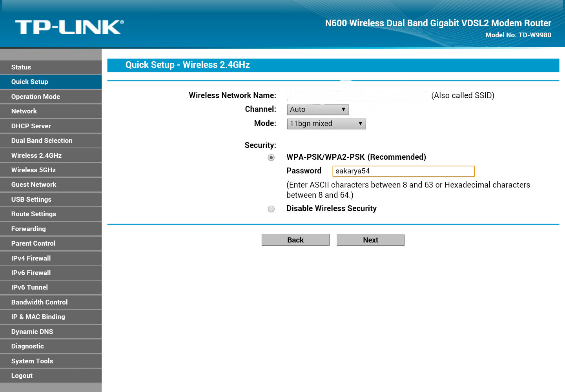Click the Security: label
Screen dimensions: 565x392
261,145
